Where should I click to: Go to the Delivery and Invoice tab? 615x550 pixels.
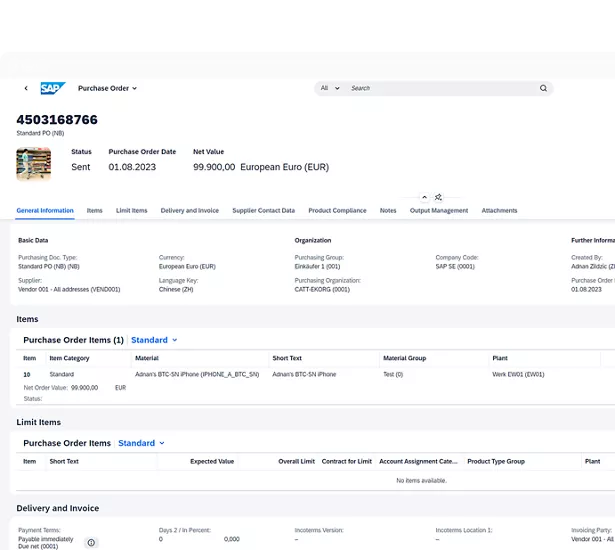(x=189, y=211)
